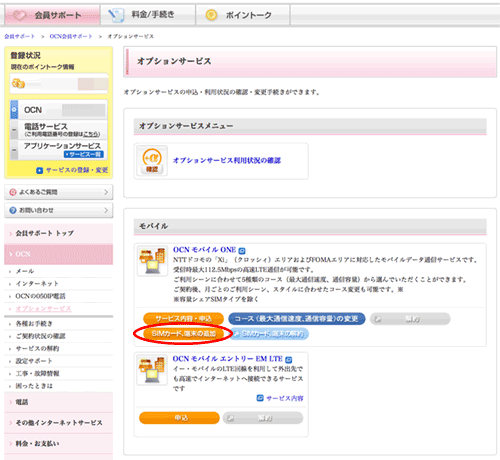Open 設定サポート sidebar item
Viewport: 500px width, 460px height.
[x=34, y=361]
